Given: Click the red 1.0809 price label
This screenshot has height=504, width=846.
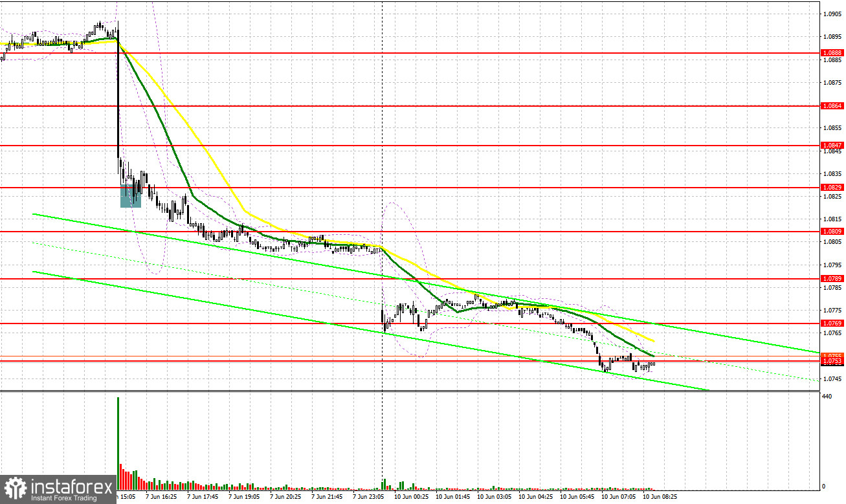Looking at the screenshot, I should 831,230.
